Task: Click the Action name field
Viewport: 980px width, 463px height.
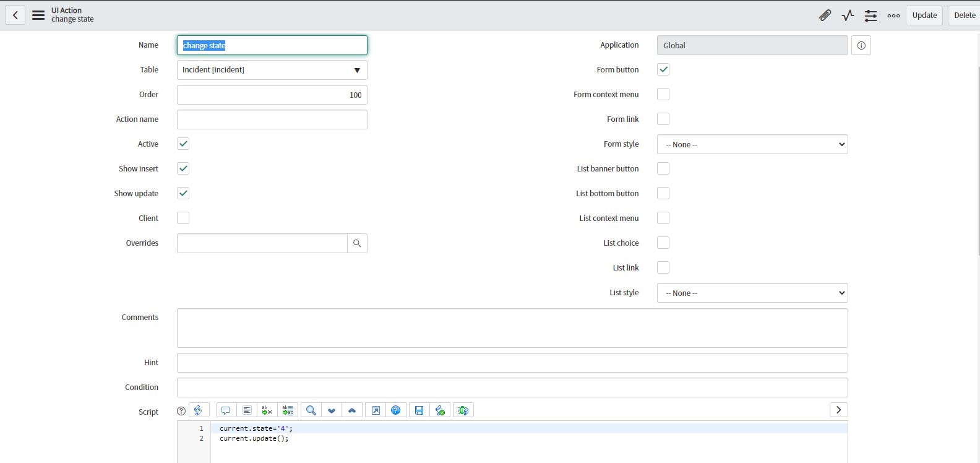Action: 272,119
